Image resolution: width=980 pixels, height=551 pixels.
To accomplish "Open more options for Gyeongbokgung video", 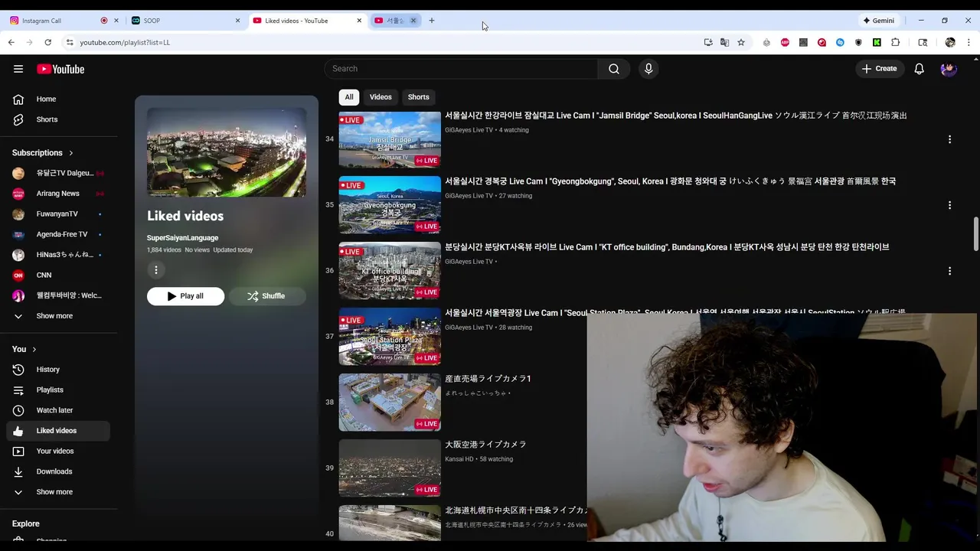I will pos(949,205).
